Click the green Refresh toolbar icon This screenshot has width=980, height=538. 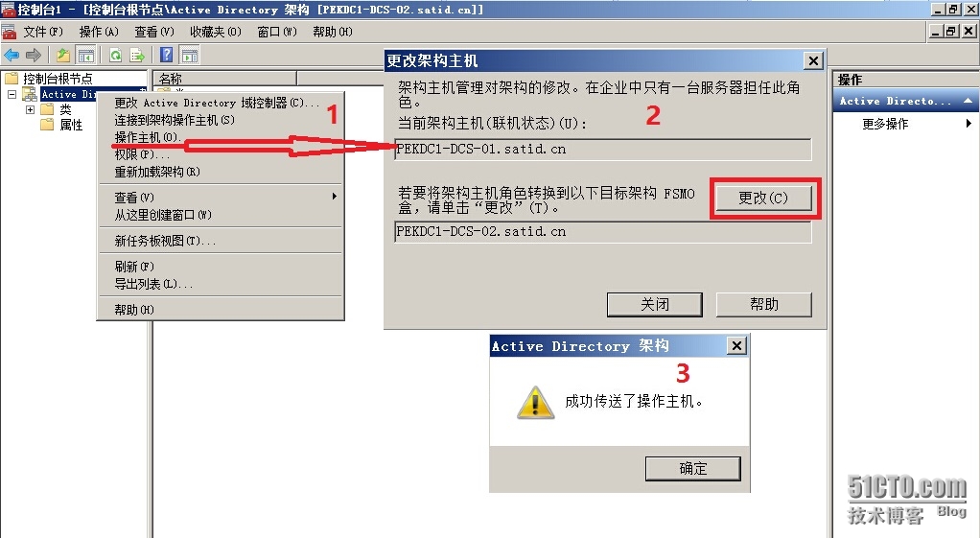(116, 55)
